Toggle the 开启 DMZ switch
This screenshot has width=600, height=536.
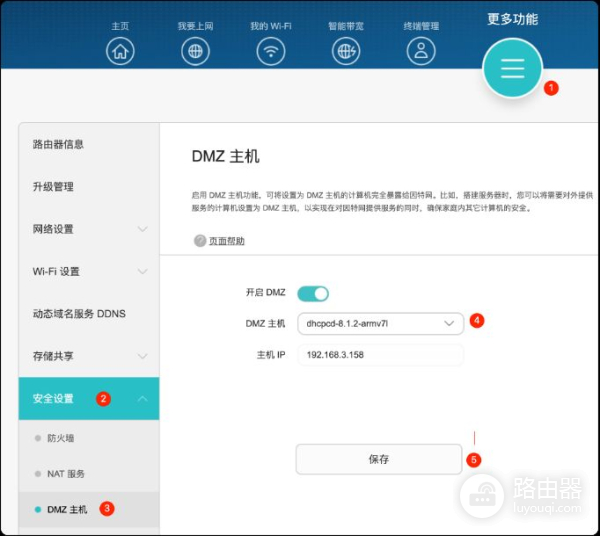[313, 293]
